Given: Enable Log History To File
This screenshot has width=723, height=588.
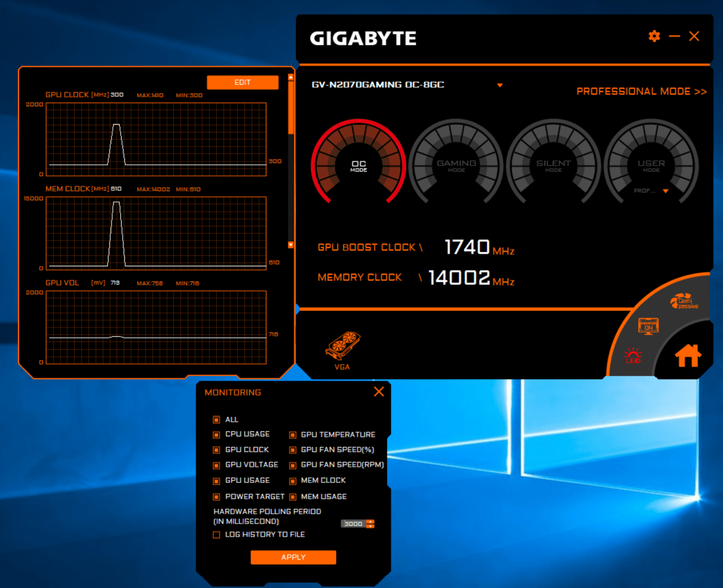Looking at the screenshot, I should 216,534.
